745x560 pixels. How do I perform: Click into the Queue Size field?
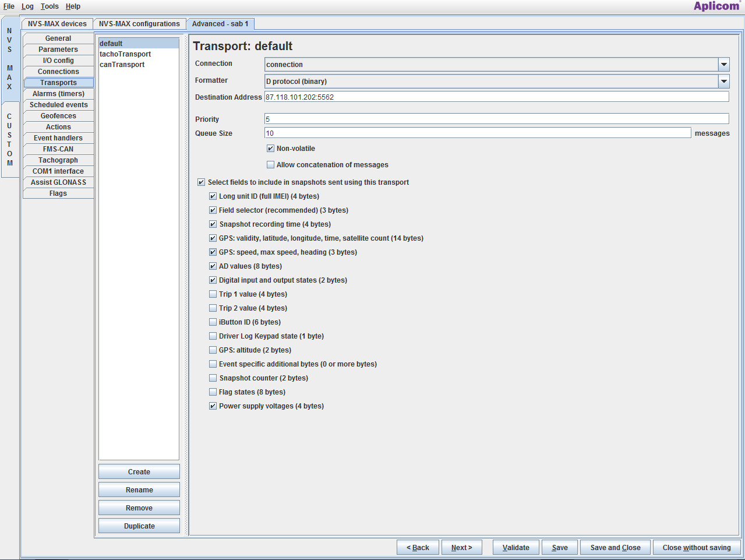[x=478, y=133]
